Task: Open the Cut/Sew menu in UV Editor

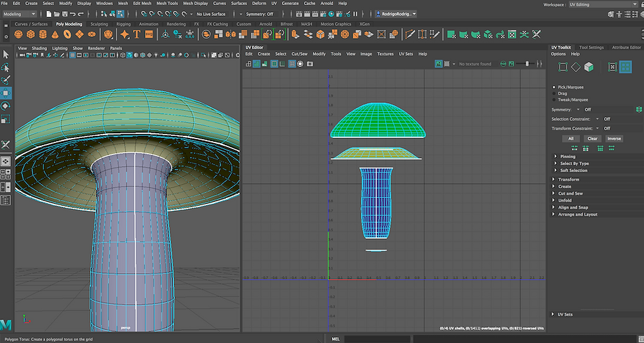Action: (300, 54)
